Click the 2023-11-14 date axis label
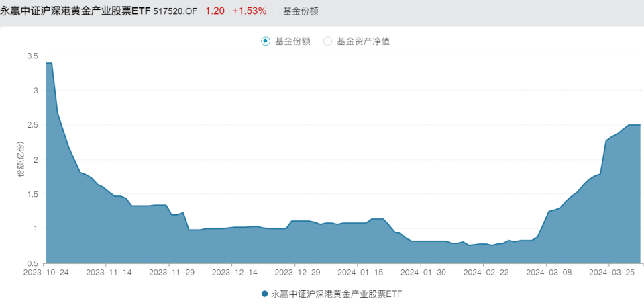644x305 pixels. coord(106,272)
